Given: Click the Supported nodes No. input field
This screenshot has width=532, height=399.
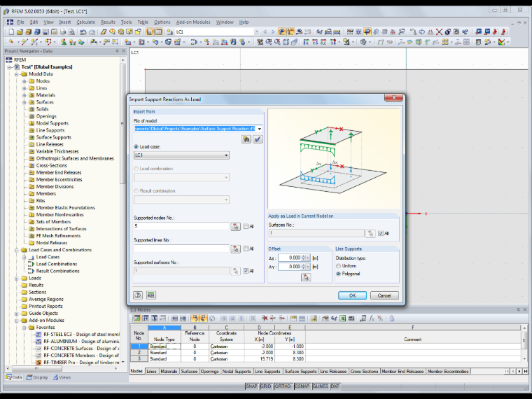Looking at the screenshot, I should 181,226.
